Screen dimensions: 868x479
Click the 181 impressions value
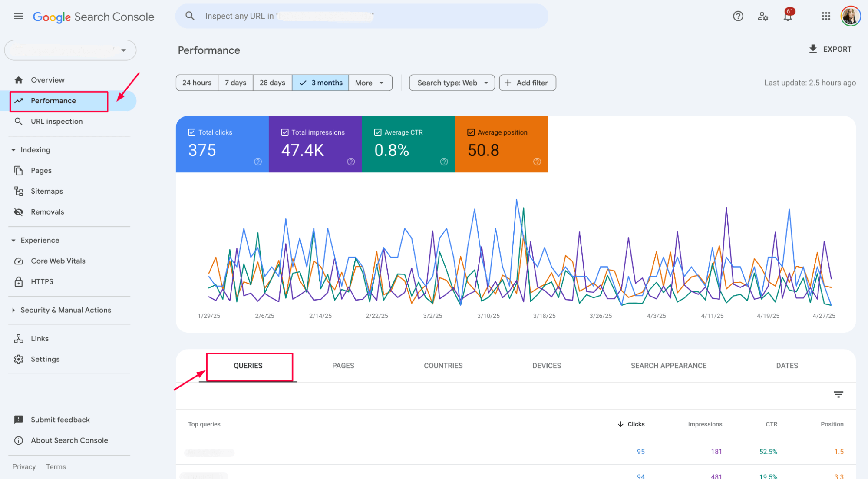coord(716,452)
